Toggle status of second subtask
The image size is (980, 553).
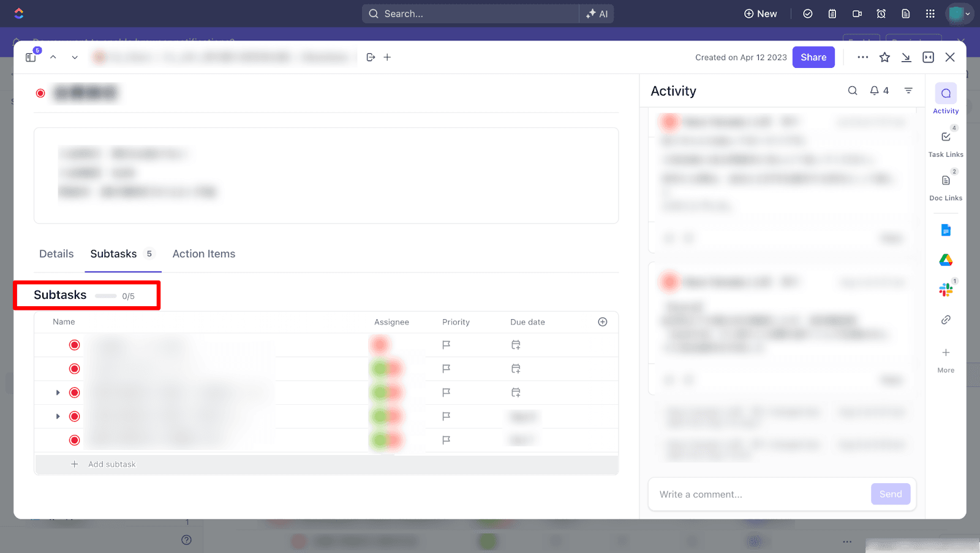pyautogui.click(x=75, y=369)
